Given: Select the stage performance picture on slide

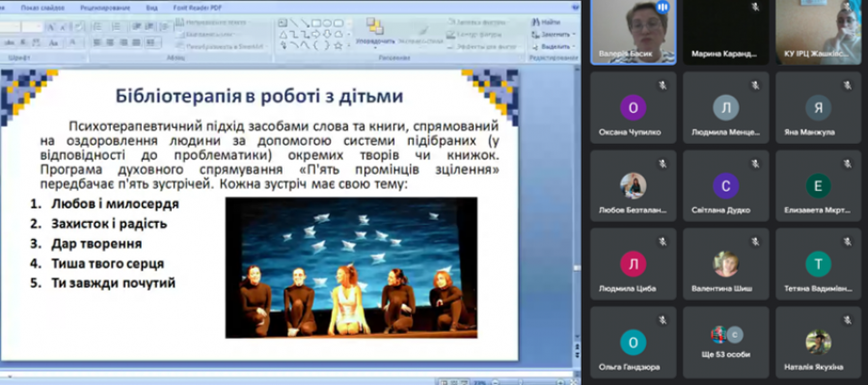Looking at the screenshot, I should coord(351,267).
